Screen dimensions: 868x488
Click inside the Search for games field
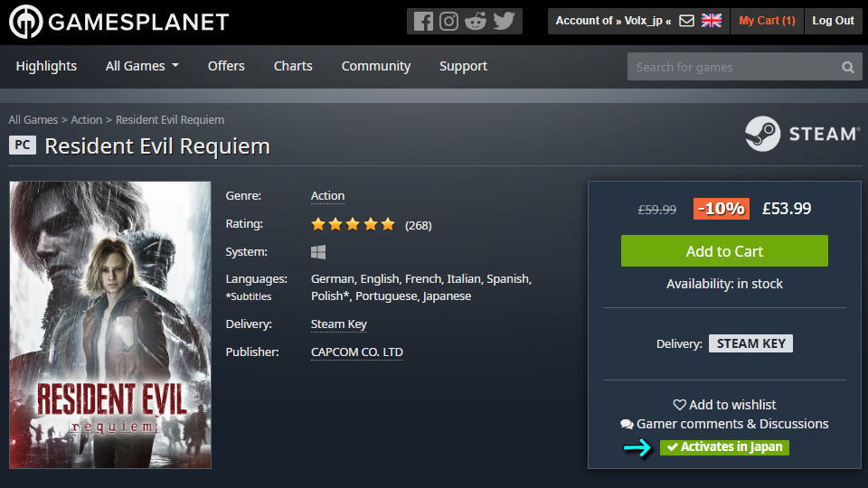point(732,67)
